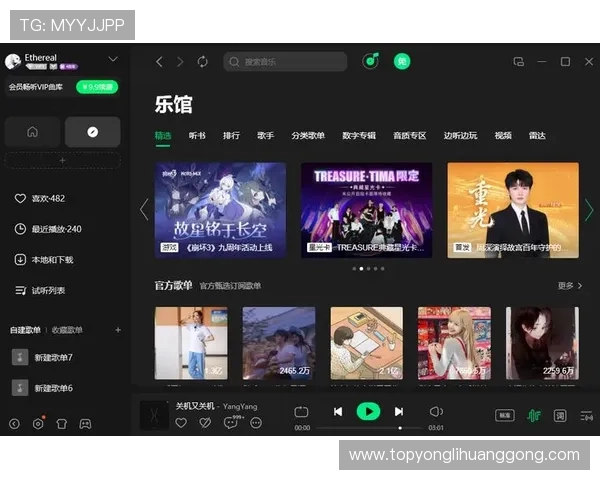Switch to the 听书 tab

tap(197, 136)
